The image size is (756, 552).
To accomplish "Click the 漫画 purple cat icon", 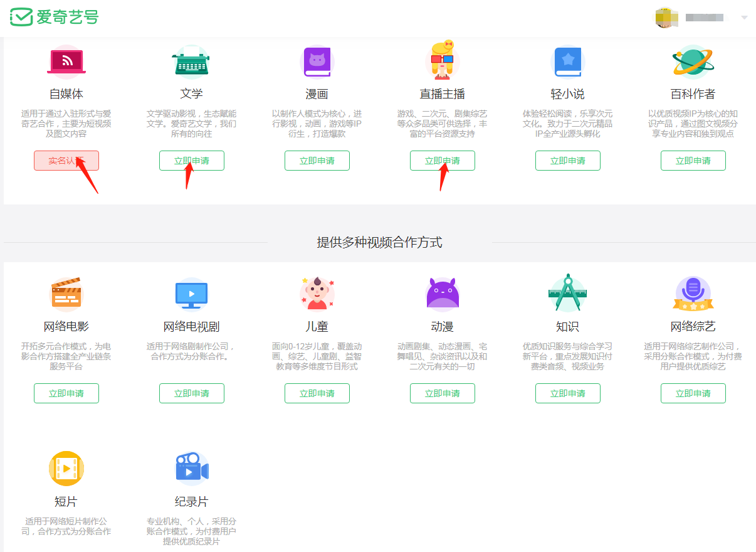I will click(x=317, y=61).
